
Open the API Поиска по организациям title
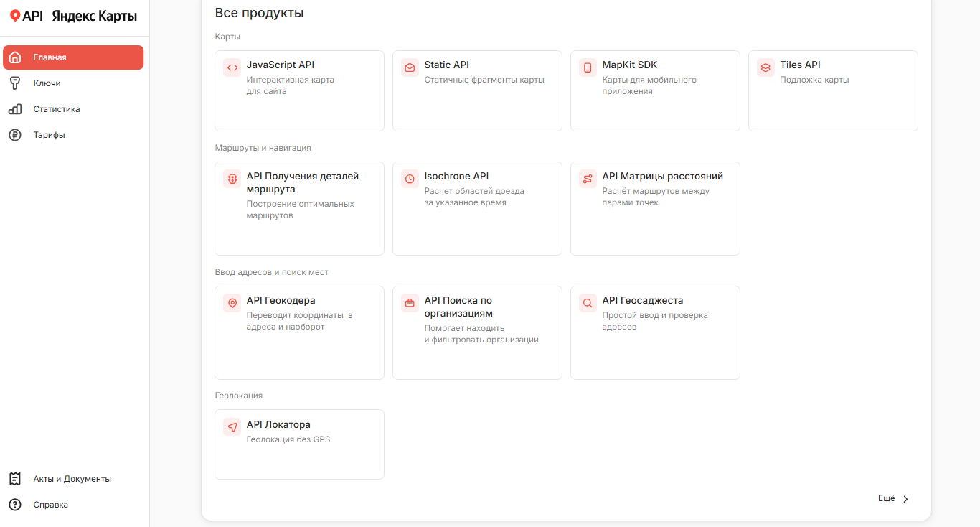(459, 307)
